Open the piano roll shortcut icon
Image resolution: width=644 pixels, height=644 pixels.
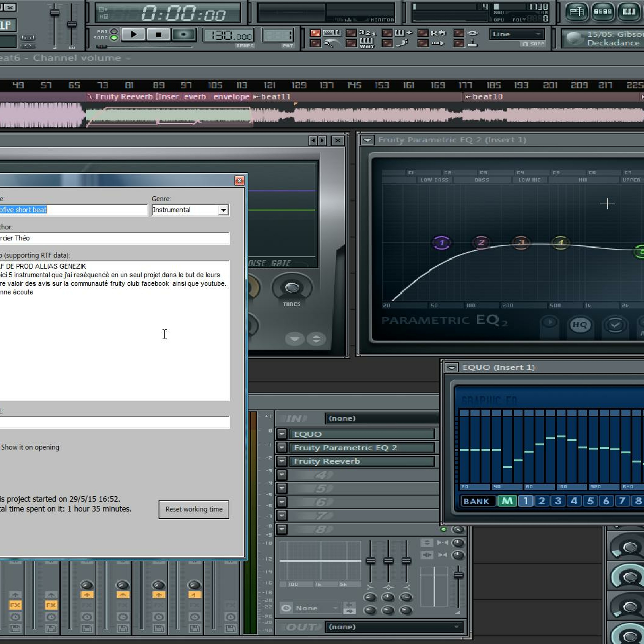click(629, 12)
